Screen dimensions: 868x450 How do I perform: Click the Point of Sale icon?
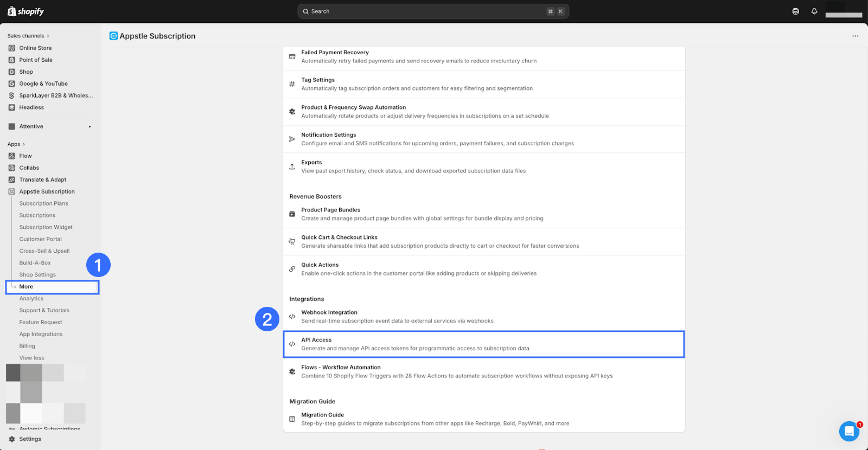click(12, 60)
